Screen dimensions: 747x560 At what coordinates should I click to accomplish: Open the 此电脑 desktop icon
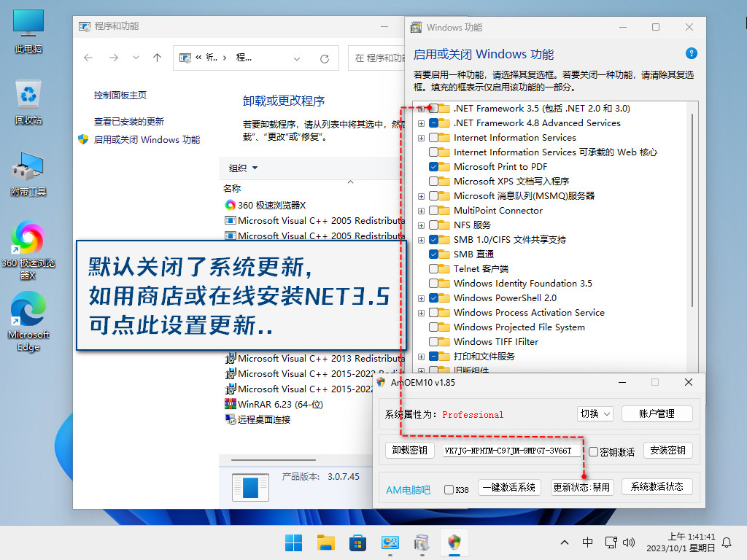point(28,31)
